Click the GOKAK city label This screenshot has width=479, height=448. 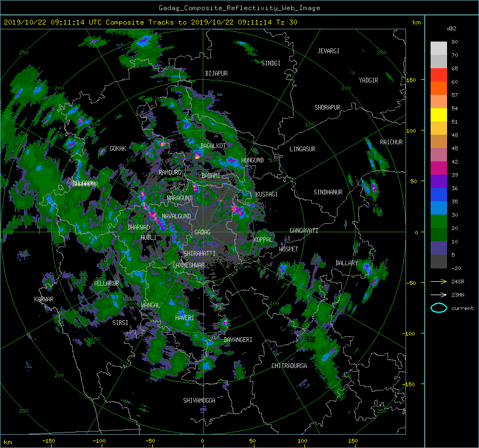(x=118, y=149)
